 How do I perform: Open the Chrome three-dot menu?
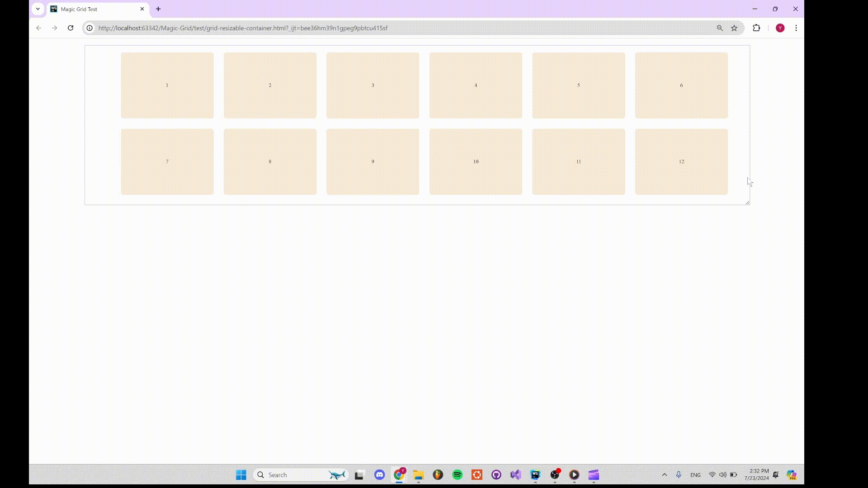[x=796, y=28]
